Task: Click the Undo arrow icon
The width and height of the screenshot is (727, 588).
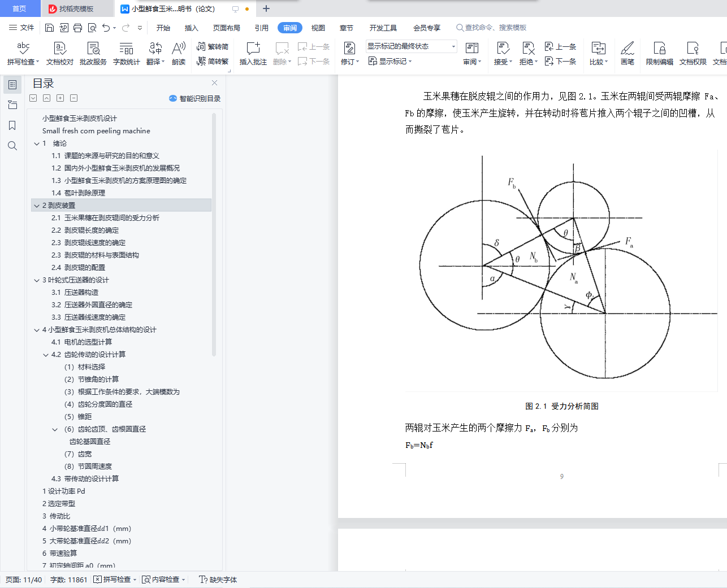Action: click(x=106, y=28)
